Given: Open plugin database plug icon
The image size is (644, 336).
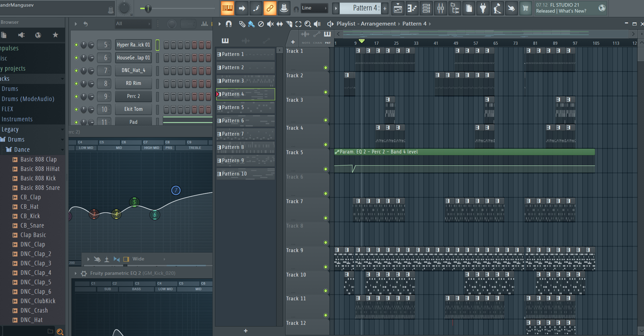Looking at the screenshot, I should pos(483,8).
